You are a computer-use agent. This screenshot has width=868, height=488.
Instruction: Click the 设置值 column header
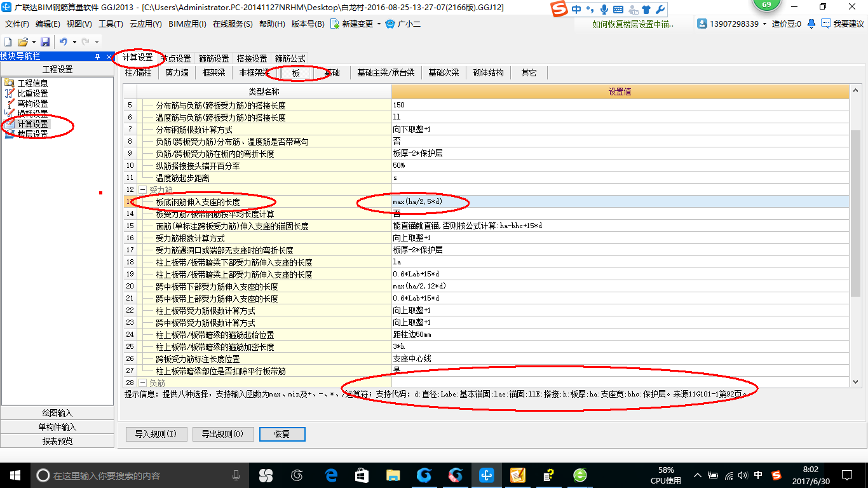tap(620, 92)
